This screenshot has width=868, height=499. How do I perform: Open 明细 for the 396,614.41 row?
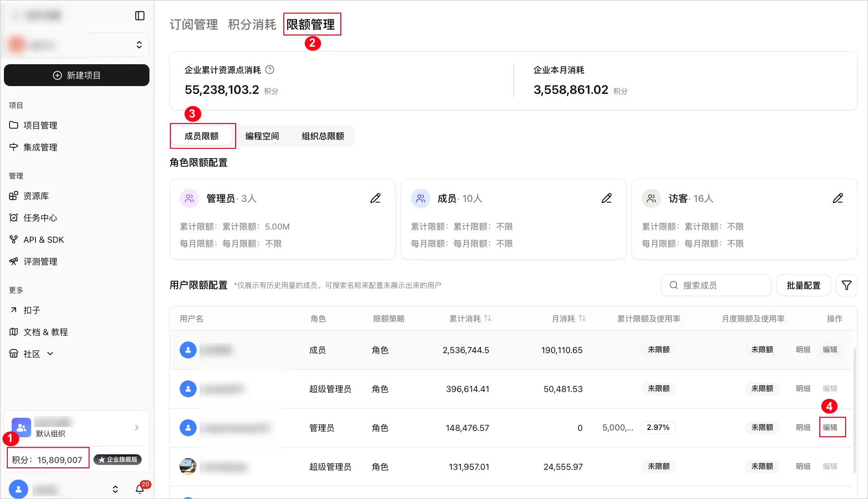pos(803,389)
